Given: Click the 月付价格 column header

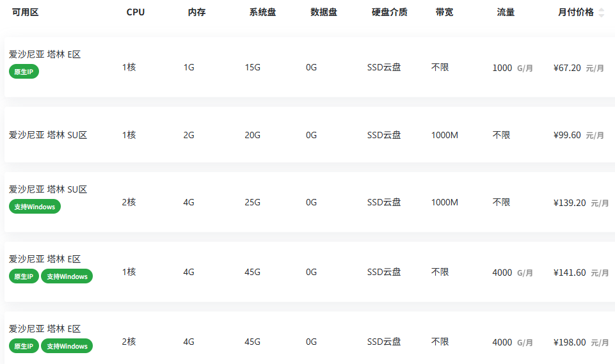Looking at the screenshot, I should pyautogui.click(x=575, y=12).
